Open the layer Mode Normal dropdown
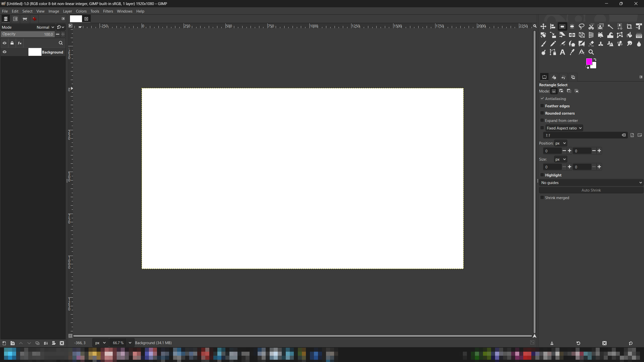The width and height of the screenshot is (644, 362). pos(45,27)
